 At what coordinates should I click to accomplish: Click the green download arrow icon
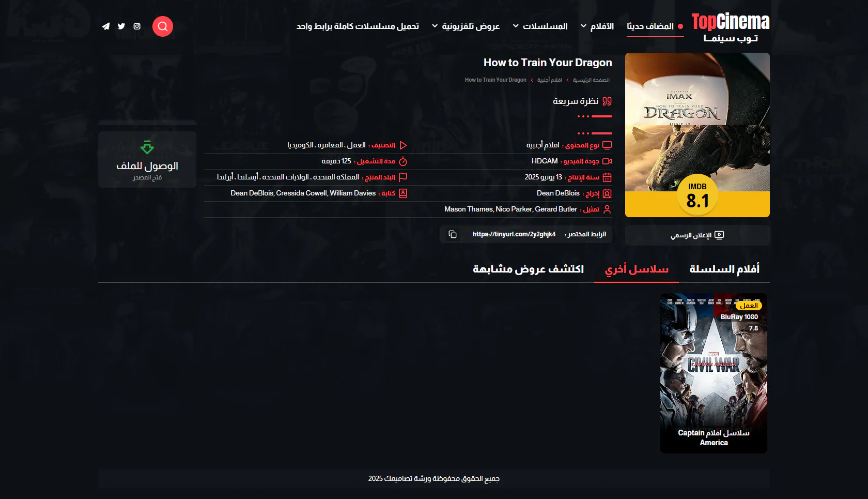point(147,147)
